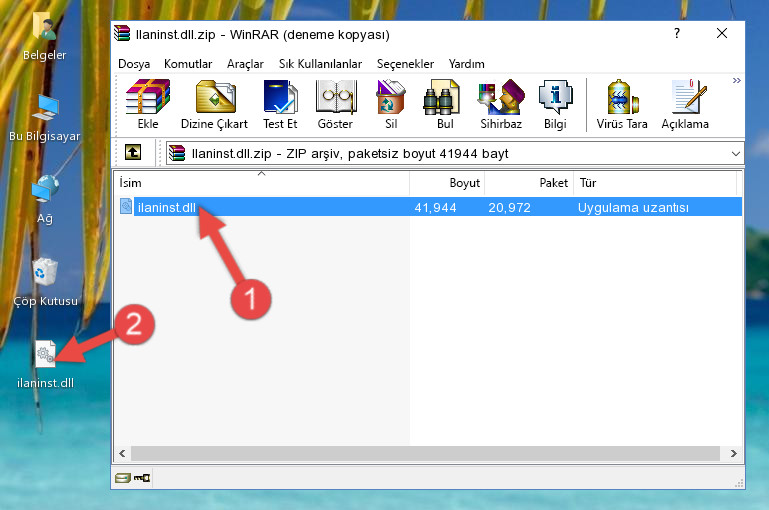Click the ilaninst.dll file icon in list
The image size is (769, 510).
pos(126,206)
